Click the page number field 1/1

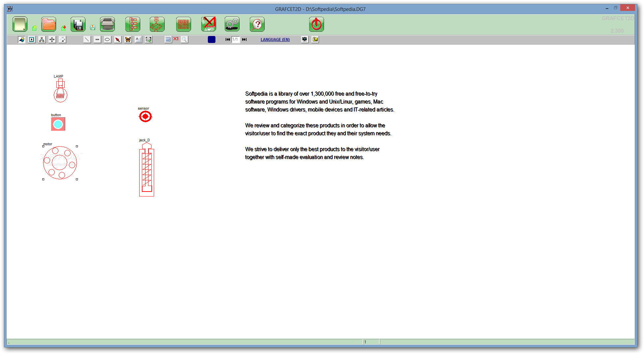pyautogui.click(x=236, y=40)
